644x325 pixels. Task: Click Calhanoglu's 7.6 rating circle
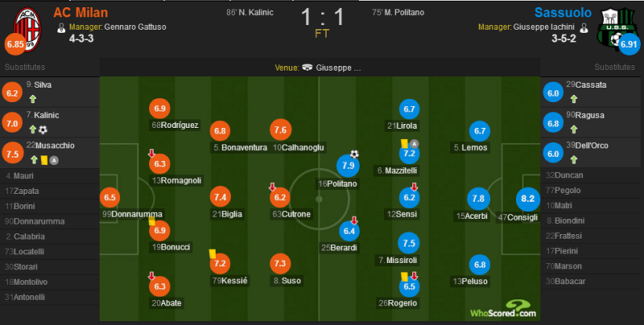tap(280, 130)
